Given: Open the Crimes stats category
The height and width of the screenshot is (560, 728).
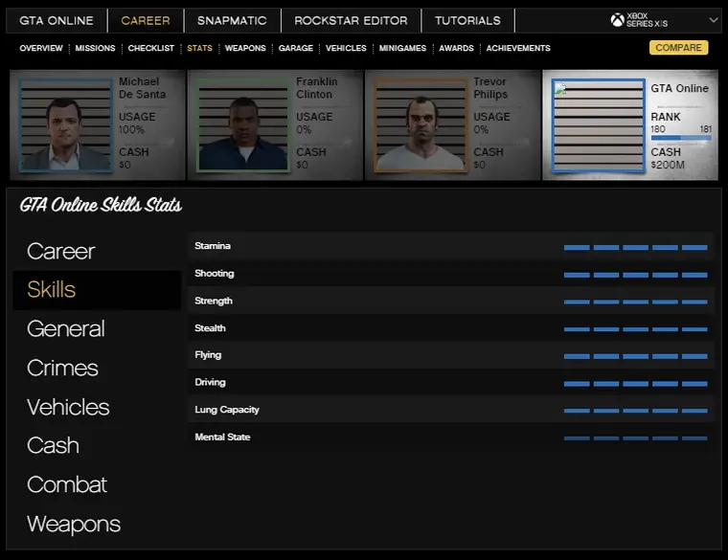Looking at the screenshot, I should click(x=62, y=368).
